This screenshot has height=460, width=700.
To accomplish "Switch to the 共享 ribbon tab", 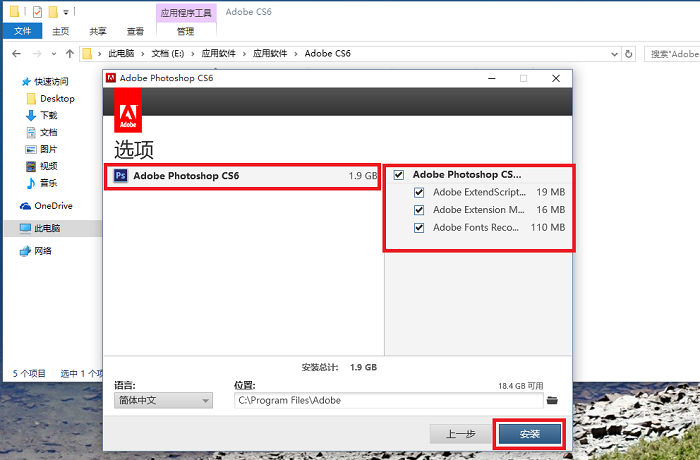I will 98,31.
